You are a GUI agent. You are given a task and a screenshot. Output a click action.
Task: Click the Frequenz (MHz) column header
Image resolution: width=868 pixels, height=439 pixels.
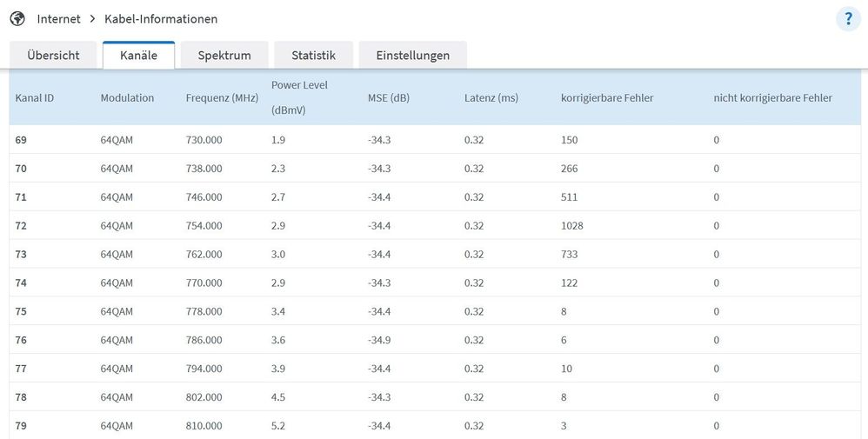coord(222,98)
